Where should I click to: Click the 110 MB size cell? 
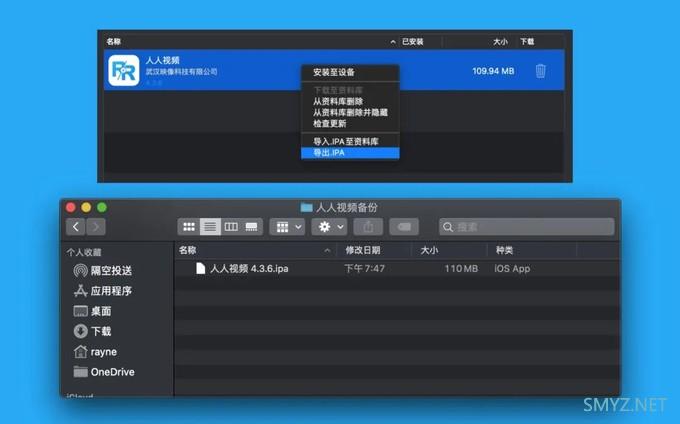click(x=461, y=269)
